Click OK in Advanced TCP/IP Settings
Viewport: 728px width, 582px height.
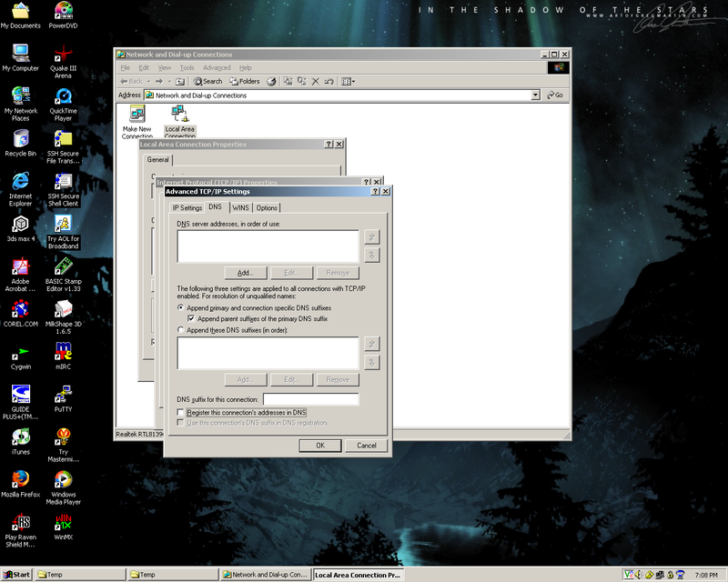320,446
